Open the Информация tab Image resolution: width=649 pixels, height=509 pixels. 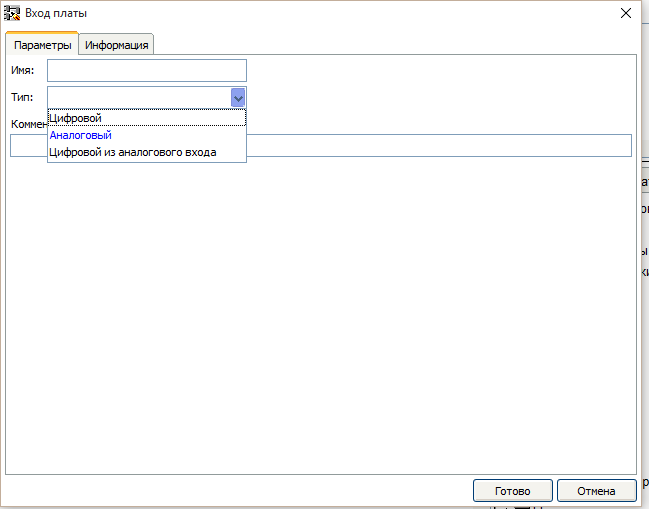click(116, 45)
